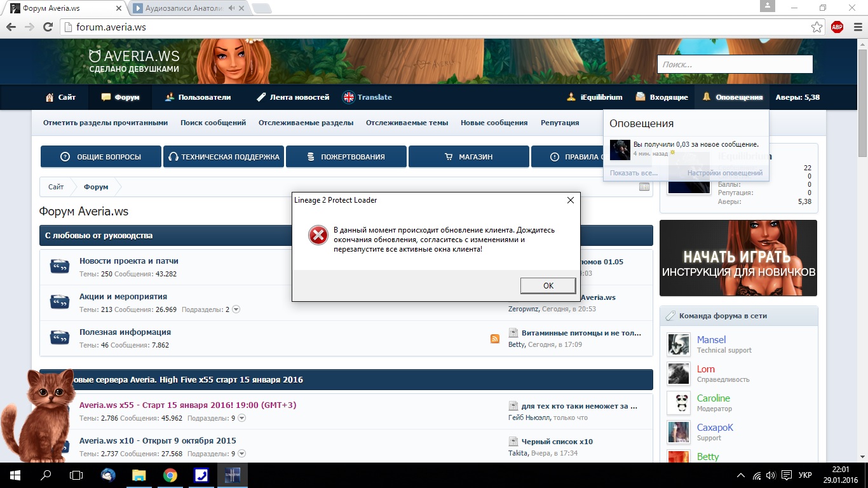Screen dimensions: 868x488
Task: Switch to the Форум Averia.ws tab
Action: click(64, 8)
